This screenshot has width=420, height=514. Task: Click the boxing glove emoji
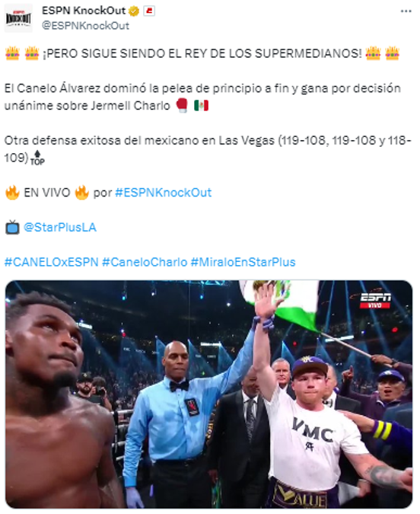[182, 106]
